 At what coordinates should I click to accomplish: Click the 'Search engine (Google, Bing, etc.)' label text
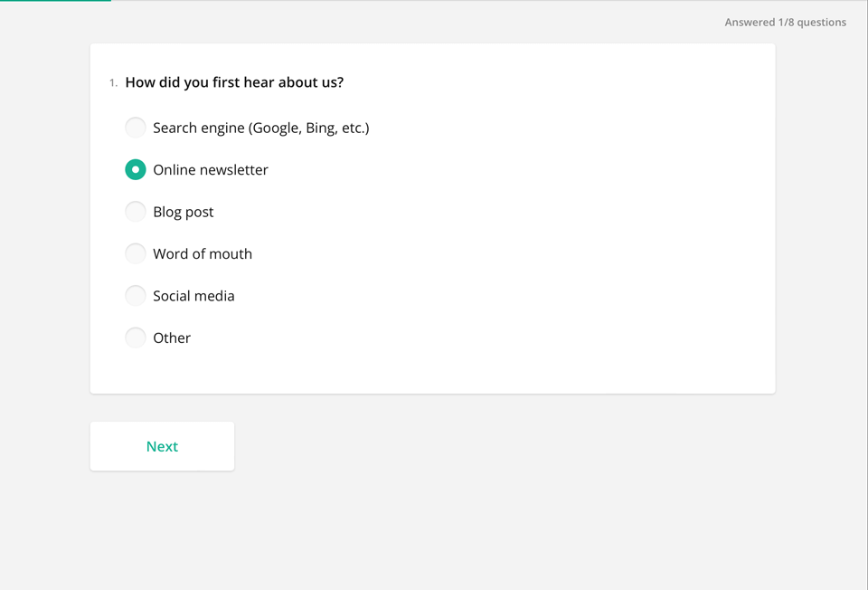tap(260, 128)
